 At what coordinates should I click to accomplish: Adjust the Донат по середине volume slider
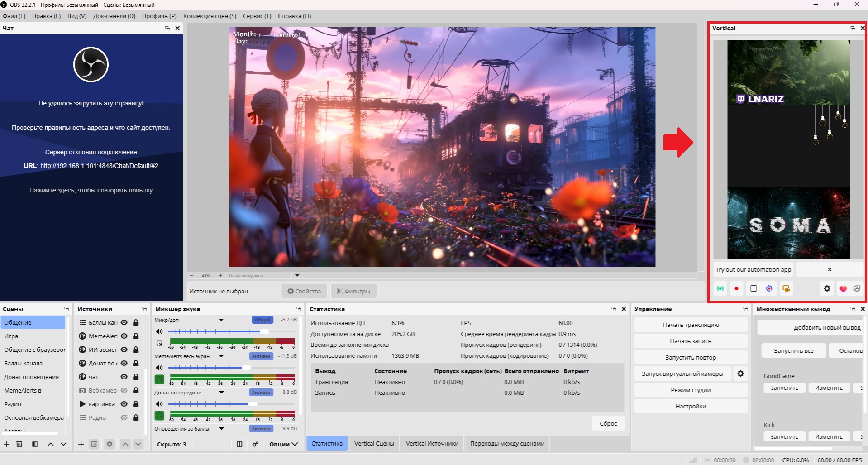232,404
